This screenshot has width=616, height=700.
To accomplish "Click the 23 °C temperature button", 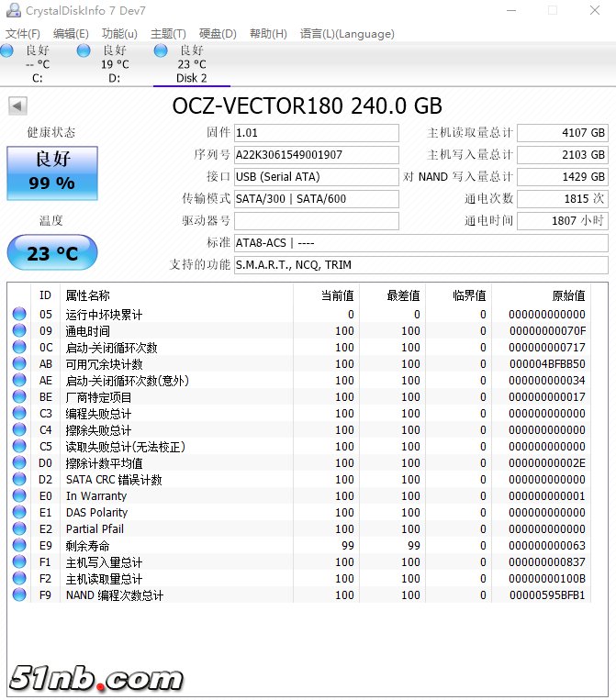I will [x=51, y=252].
